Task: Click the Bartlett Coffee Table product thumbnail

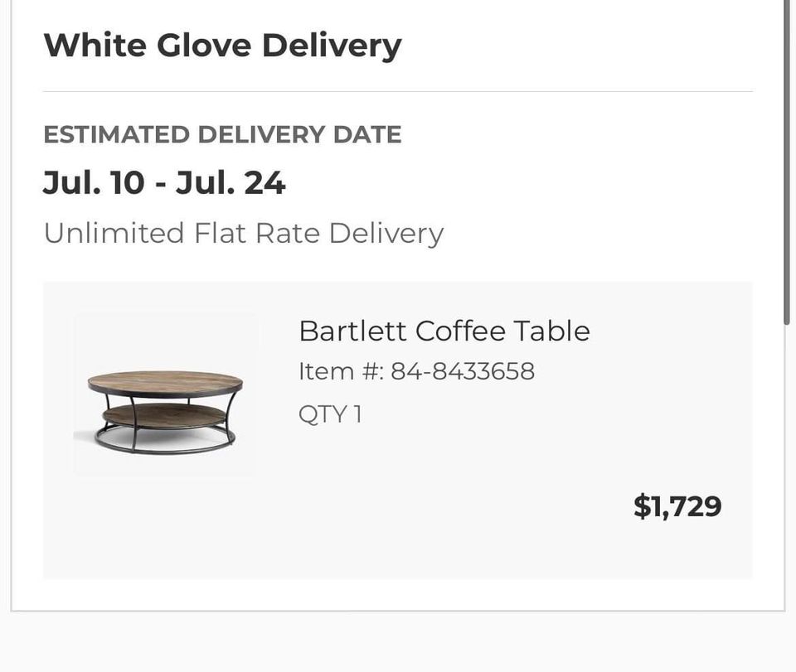Action: point(164,394)
